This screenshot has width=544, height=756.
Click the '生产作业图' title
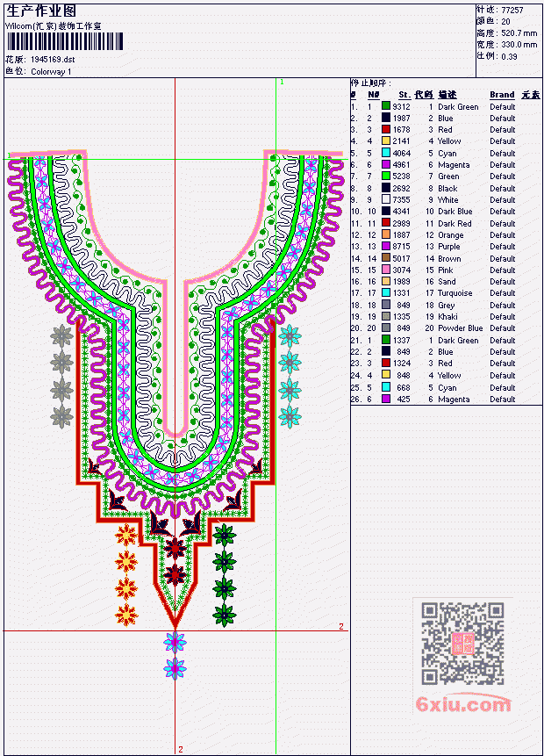(41, 11)
